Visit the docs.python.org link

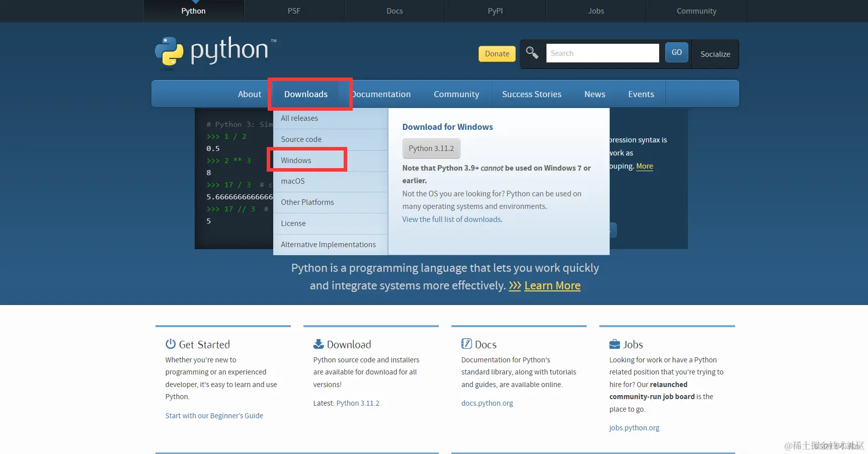tap(487, 403)
